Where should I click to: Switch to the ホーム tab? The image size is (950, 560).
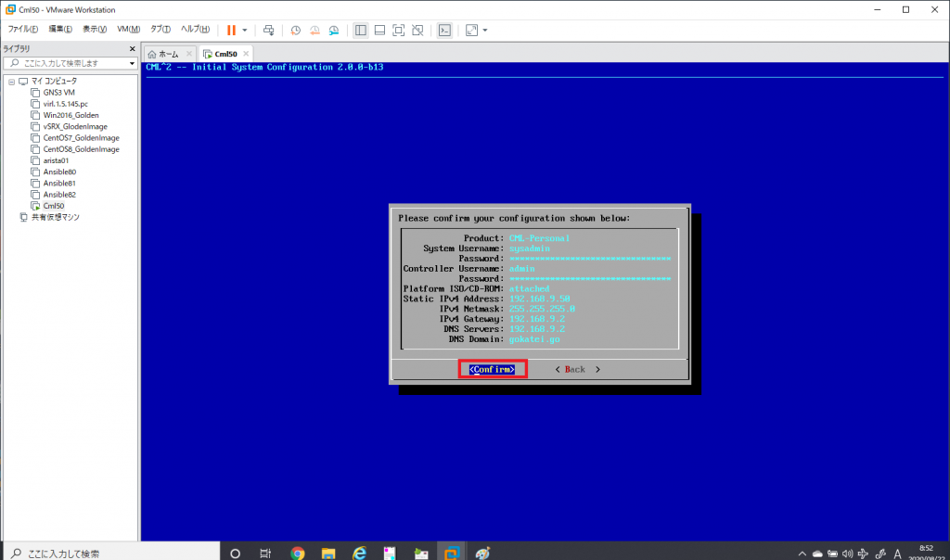click(x=168, y=54)
